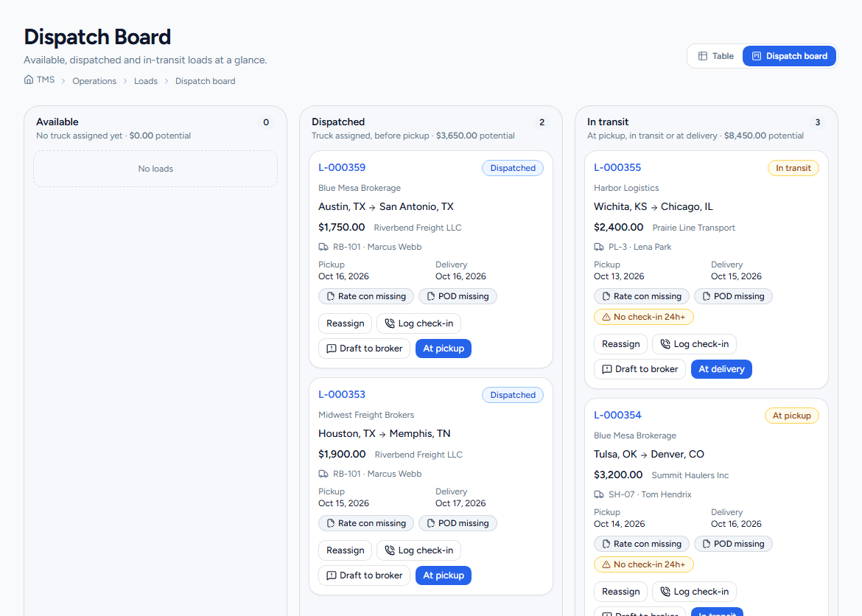Mark load L-000359 At pickup
862x616 pixels.
pos(444,349)
